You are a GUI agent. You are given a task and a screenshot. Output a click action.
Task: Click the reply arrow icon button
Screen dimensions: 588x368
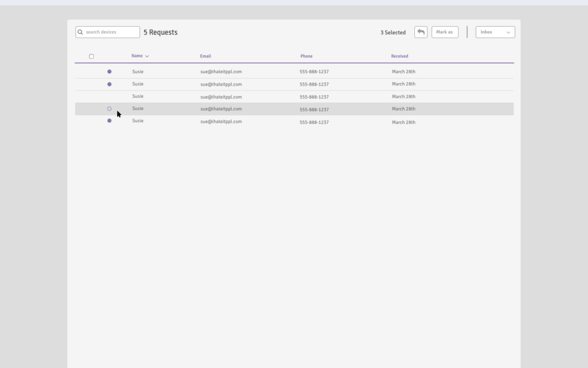pos(421,32)
